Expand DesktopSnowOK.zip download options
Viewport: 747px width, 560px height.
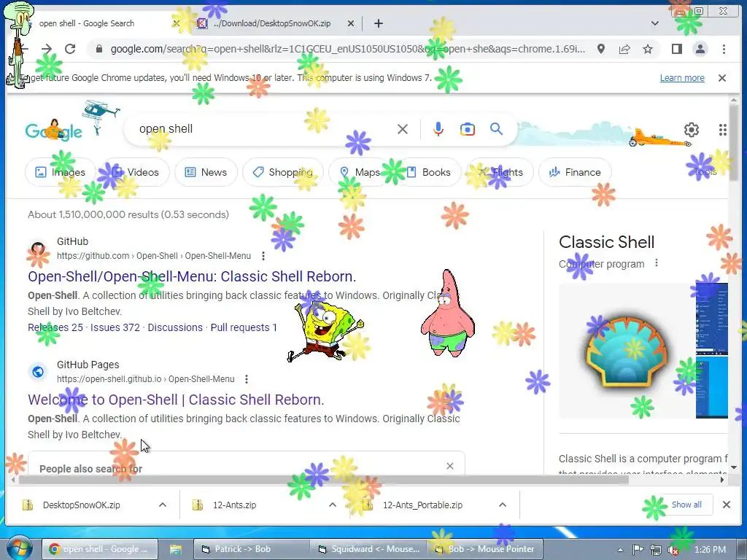(x=163, y=505)
